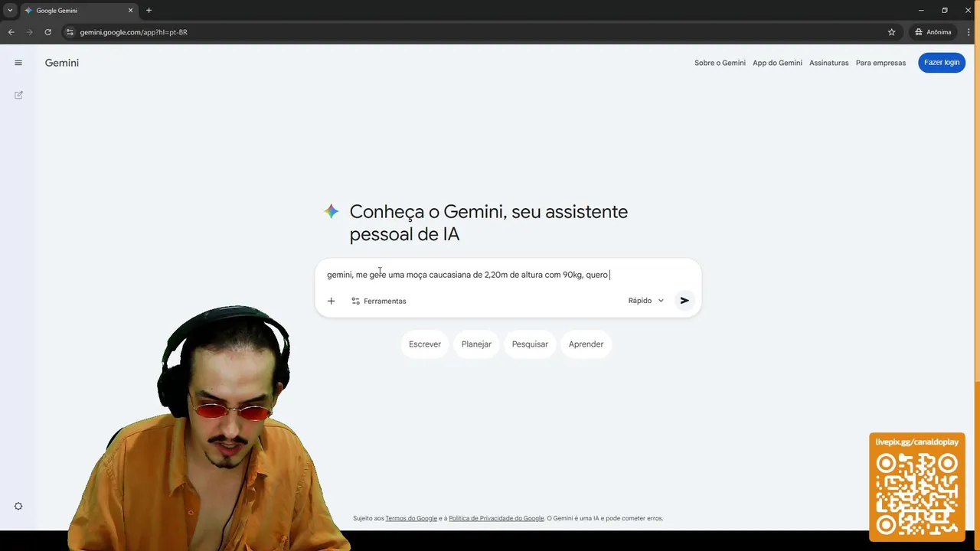Open the Gemini main menu hamburger icon
This screenshot has height=551, width=980.
pos(18,63)
